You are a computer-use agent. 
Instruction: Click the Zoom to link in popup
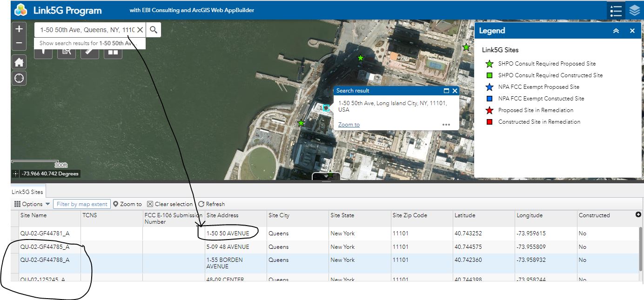click(349, 125)
